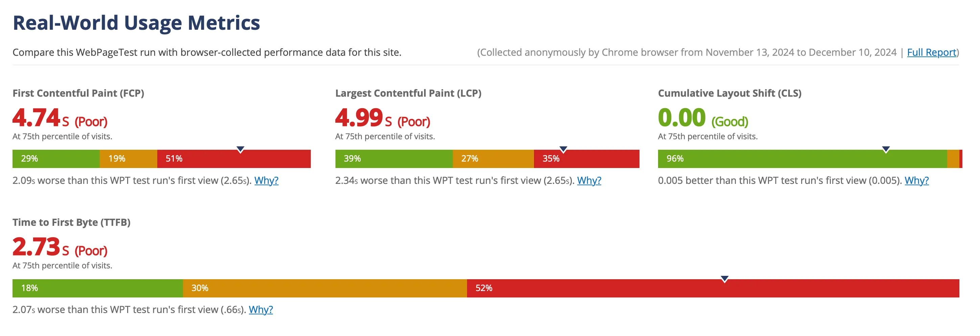This screenshot has width=980, height=336.
Task: Click Why? link under First Contentful Paint
Action: point(267,181)
